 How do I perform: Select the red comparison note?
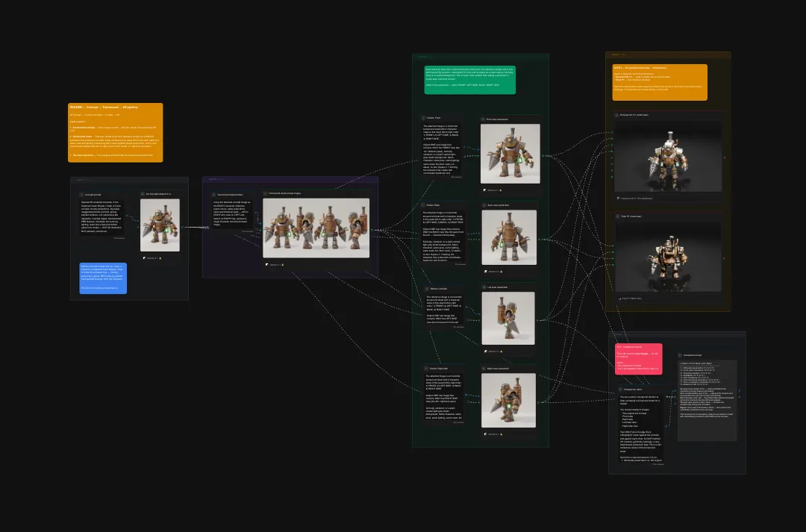pyautogui.click(x=639, y=359)
